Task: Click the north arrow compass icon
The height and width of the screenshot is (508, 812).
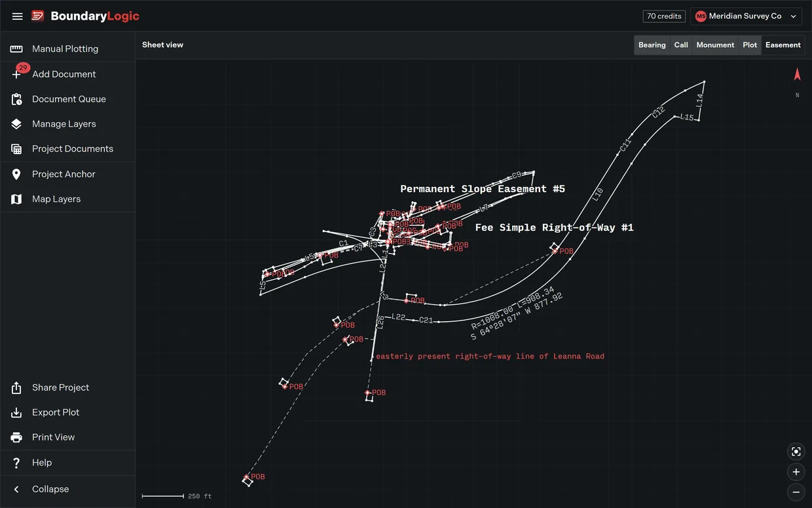Action: (x=797, y=75)
